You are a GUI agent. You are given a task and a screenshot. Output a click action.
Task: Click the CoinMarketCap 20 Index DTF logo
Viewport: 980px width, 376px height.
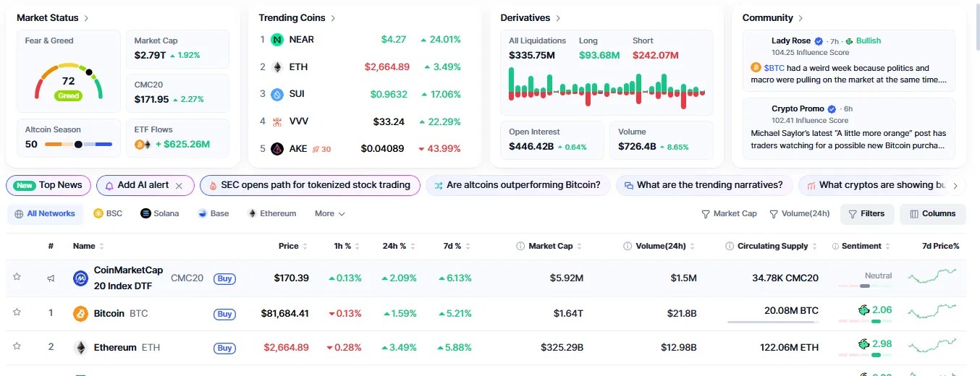(81, 278)
